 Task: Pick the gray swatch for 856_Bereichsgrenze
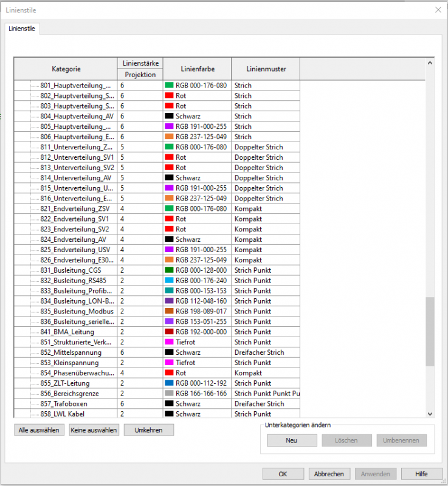coord(169,394)
